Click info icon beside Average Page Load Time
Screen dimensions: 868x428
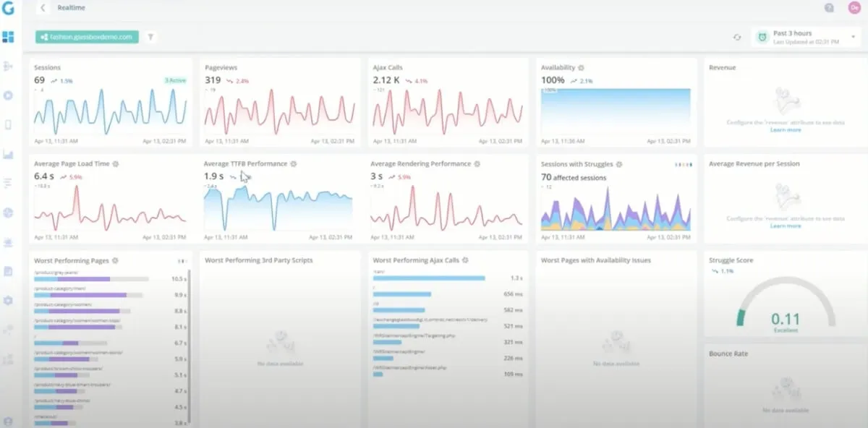pyautogui.click(x=116, y=164)
